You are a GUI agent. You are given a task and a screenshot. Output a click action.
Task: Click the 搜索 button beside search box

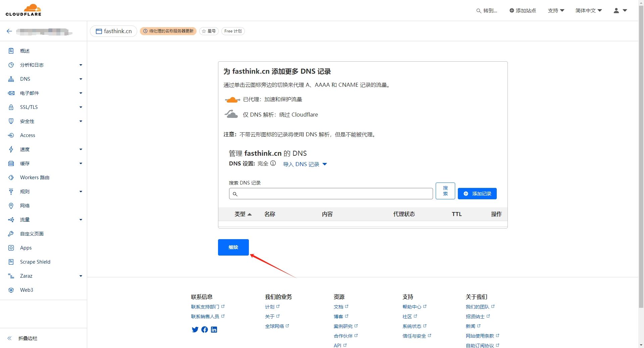[445, 191]
